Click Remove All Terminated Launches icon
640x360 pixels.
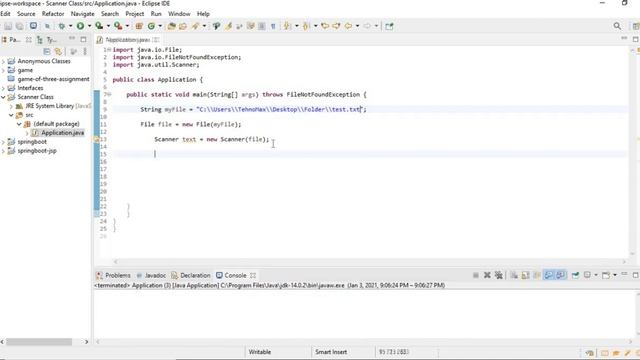498,276
